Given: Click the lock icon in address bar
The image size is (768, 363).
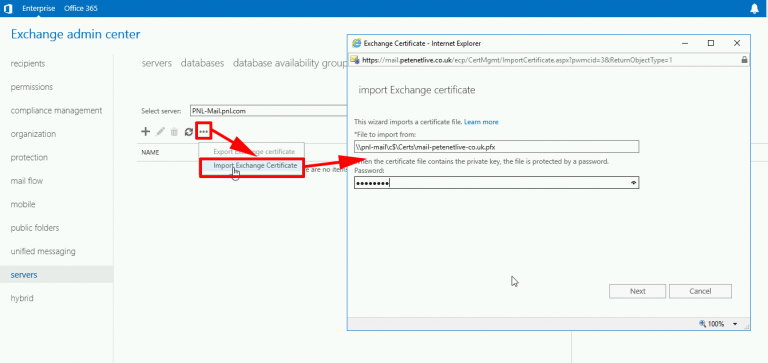Looking at the screenshot, I should pos(744,60).
